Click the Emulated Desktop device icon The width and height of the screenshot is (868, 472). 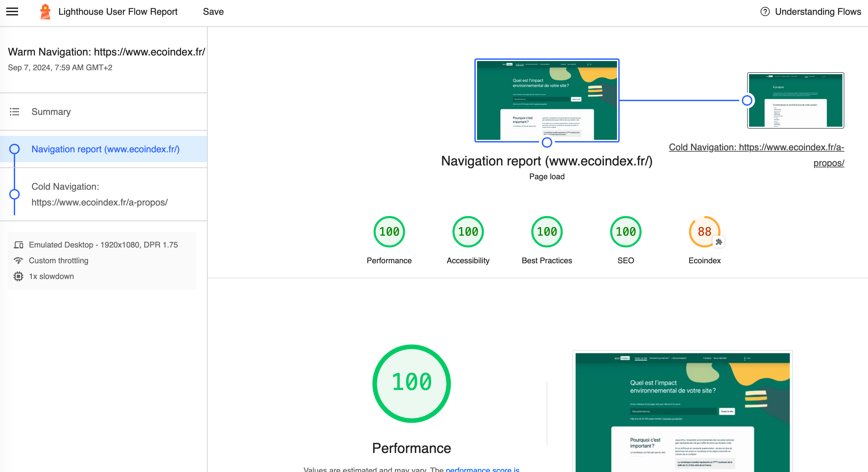[x=18, y=245]
